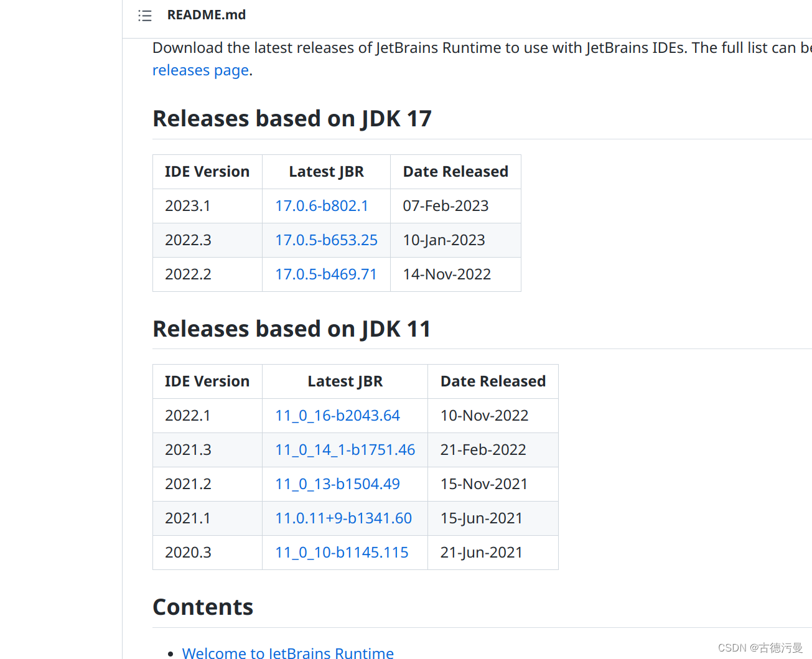This screenshot has width=812, height=659.
Task: Click the 15-Jun-2021 date cell
Action: (x=493, y=518)
